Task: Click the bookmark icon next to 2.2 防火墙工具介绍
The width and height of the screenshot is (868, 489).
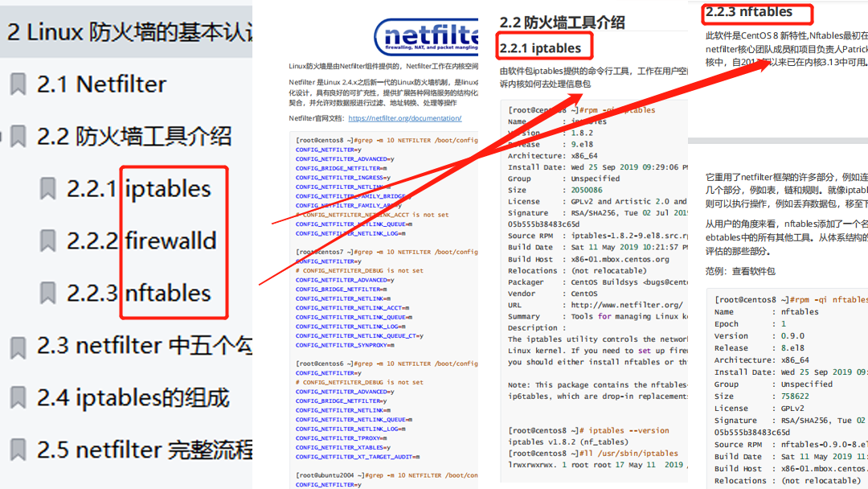Action: pos(18,137)
